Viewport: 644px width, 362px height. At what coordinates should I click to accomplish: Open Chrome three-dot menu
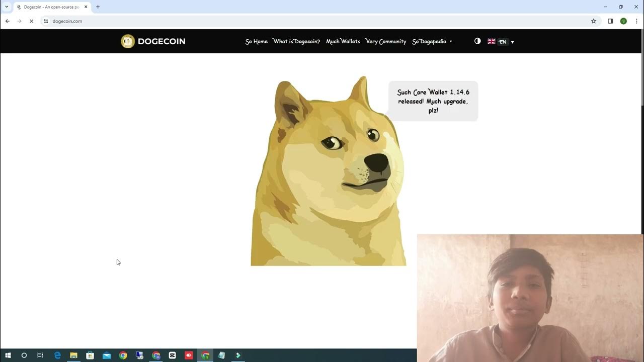636,21
